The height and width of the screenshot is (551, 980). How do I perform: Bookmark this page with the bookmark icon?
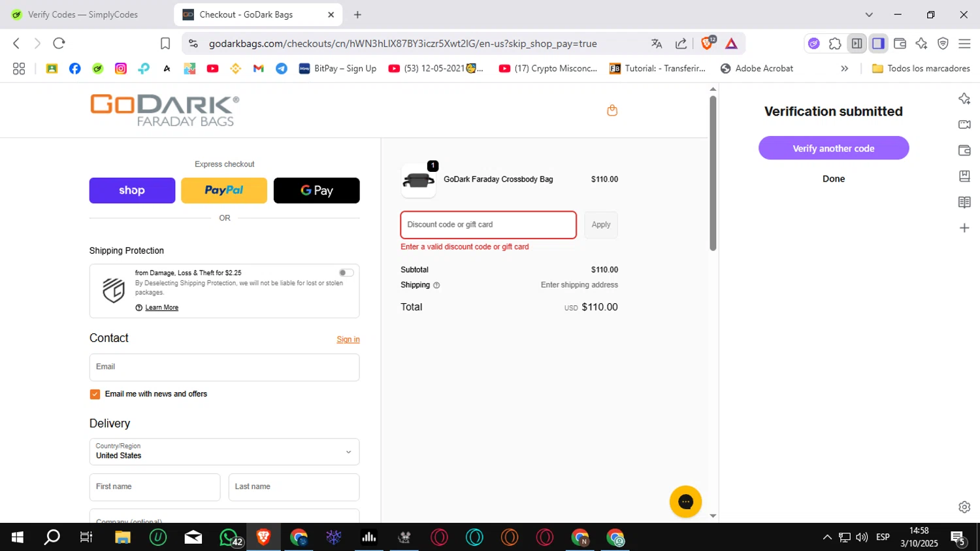coord(165,44)
